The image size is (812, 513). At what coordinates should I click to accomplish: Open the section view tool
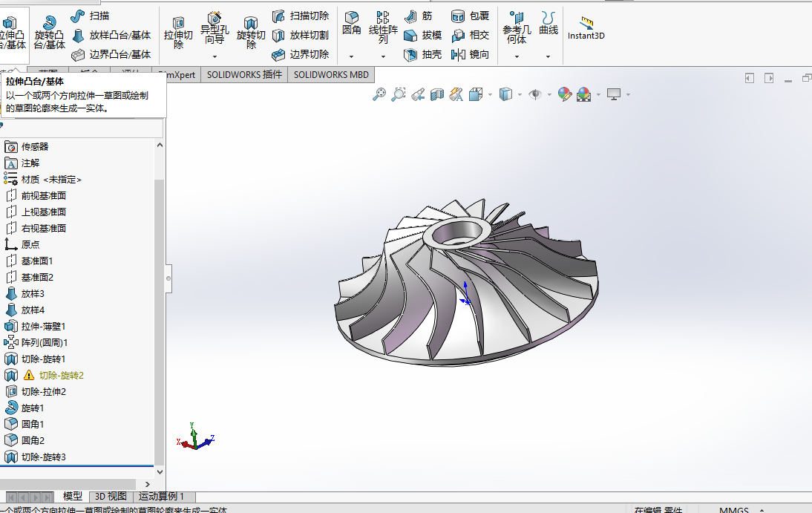pyautogui.click(x=437, y=94)
